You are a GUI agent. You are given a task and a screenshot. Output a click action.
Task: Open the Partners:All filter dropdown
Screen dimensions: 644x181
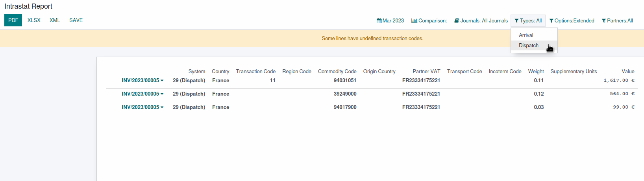[x=617, y=21]
